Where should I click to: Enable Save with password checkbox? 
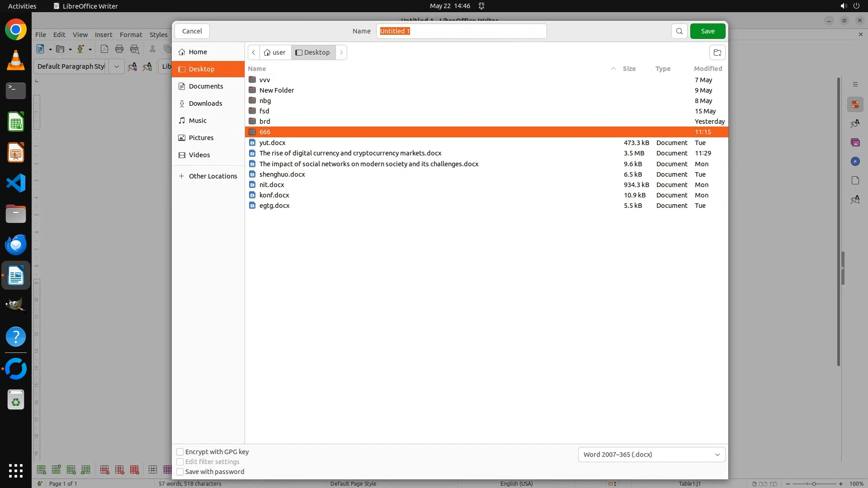(x=180, y=472)
